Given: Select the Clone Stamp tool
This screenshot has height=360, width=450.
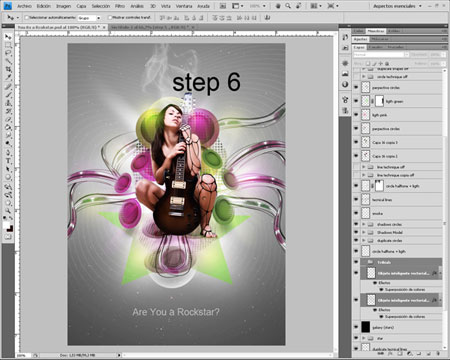Looking at the screenshot, I should [8, 103].
